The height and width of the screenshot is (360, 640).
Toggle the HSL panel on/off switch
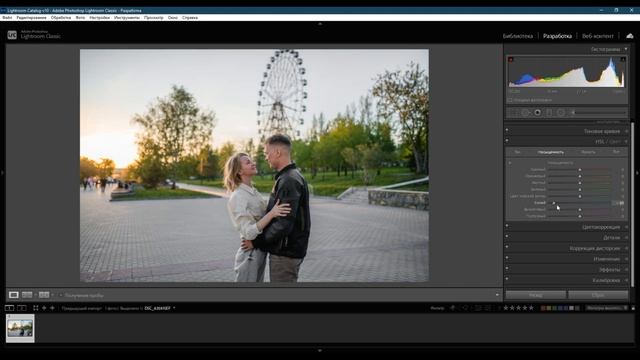pos(507,141)
